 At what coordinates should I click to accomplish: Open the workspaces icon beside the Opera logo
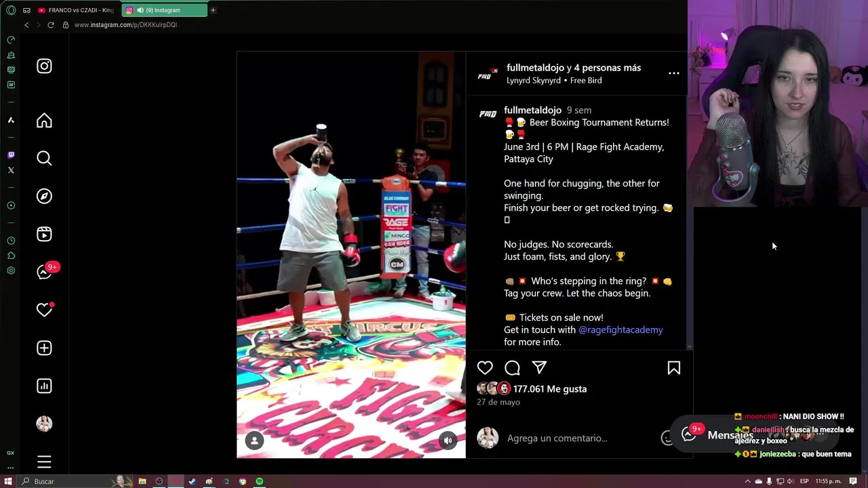[26, 10]
